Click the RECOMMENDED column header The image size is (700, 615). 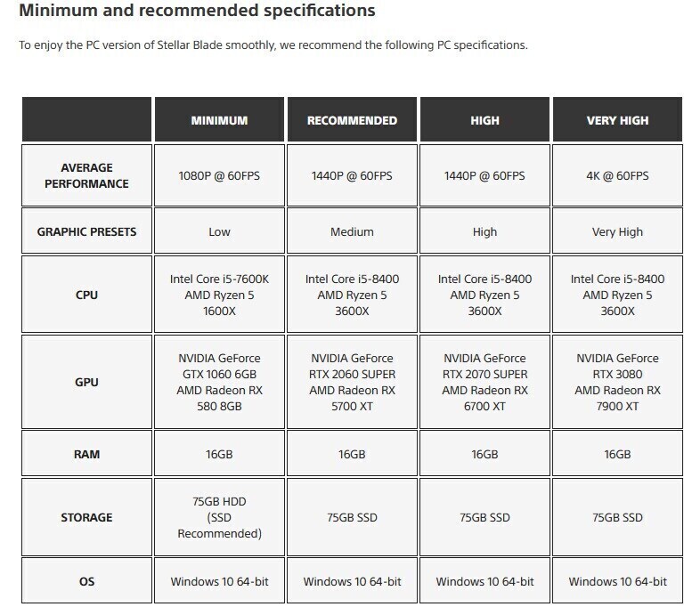[x=352, y=119]
